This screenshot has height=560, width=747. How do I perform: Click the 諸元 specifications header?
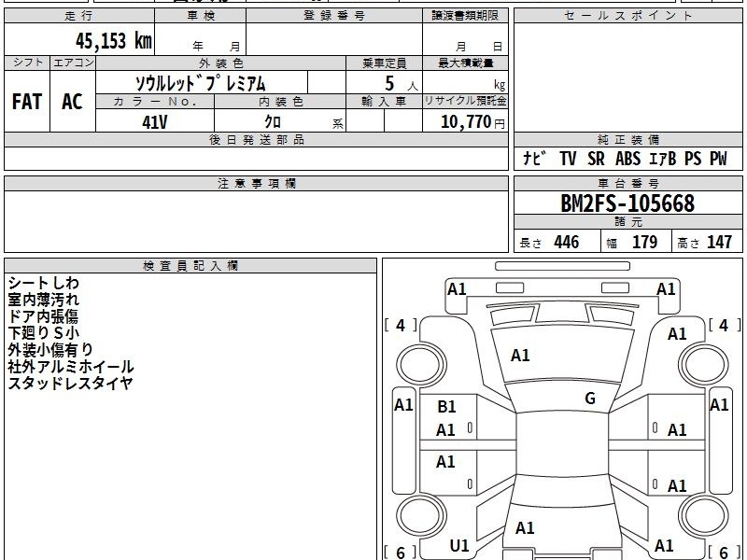[x=627, y=222]
